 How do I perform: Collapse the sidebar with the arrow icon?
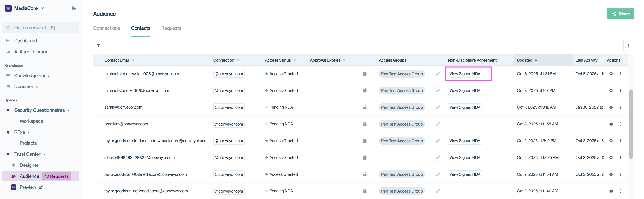(x=74, y=8)
